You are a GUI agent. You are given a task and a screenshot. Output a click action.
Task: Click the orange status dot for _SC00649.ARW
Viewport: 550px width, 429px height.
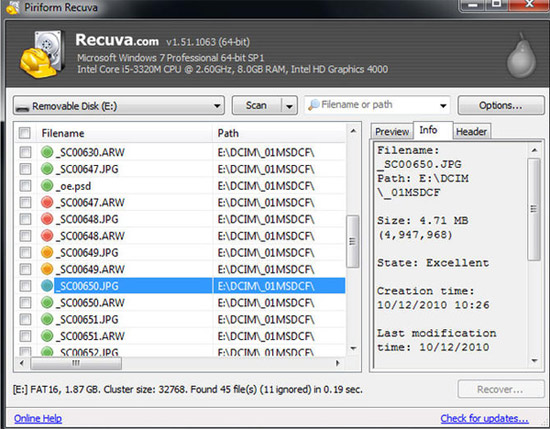click(47, 269)
